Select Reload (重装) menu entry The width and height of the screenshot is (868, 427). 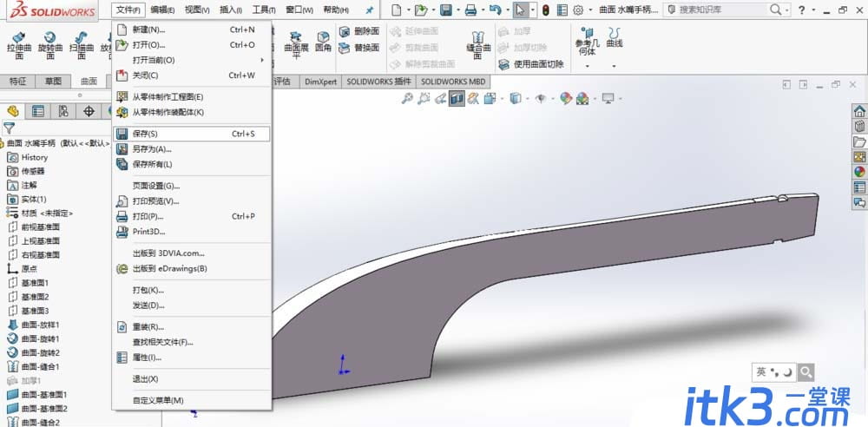pyautogui.click(x=192, y=326)
